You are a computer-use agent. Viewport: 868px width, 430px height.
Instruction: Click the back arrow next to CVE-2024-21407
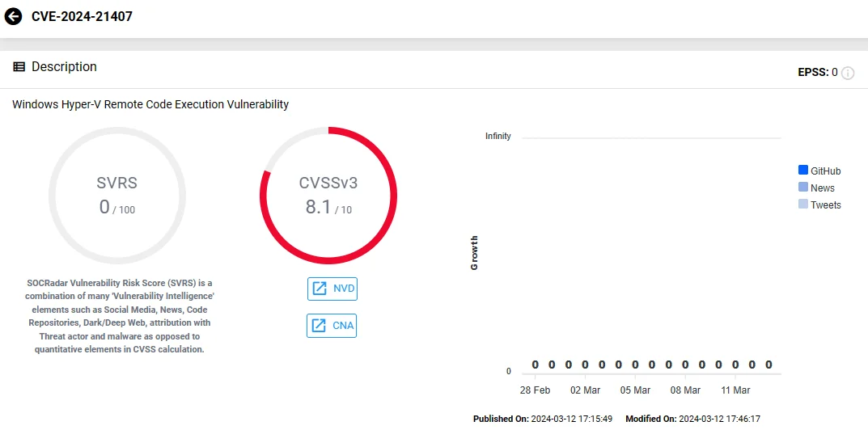[13, 17]
